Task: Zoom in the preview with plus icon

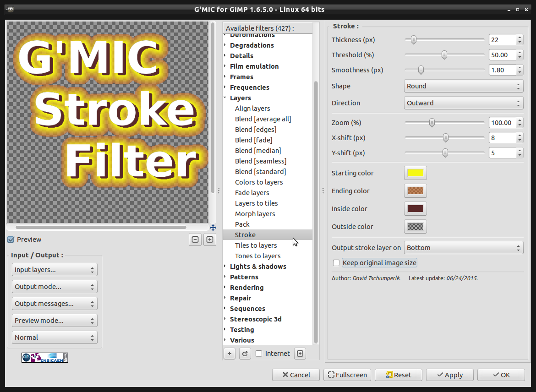Action: click(x=210, y=240)
